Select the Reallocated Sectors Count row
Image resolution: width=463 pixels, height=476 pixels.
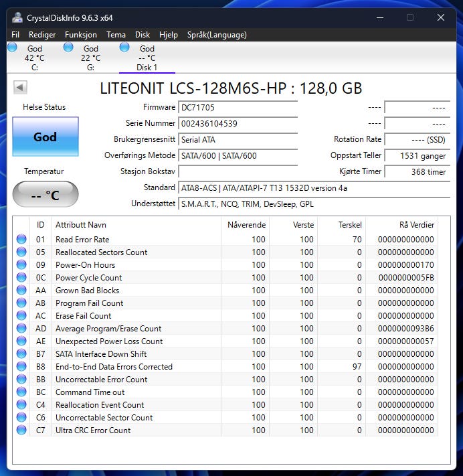pos(102,252)
